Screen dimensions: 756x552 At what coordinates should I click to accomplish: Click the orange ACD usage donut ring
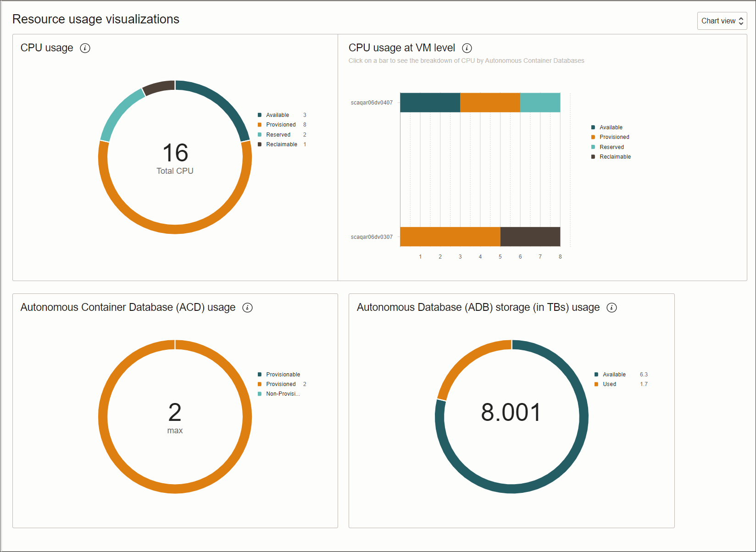tap(175, 488)
